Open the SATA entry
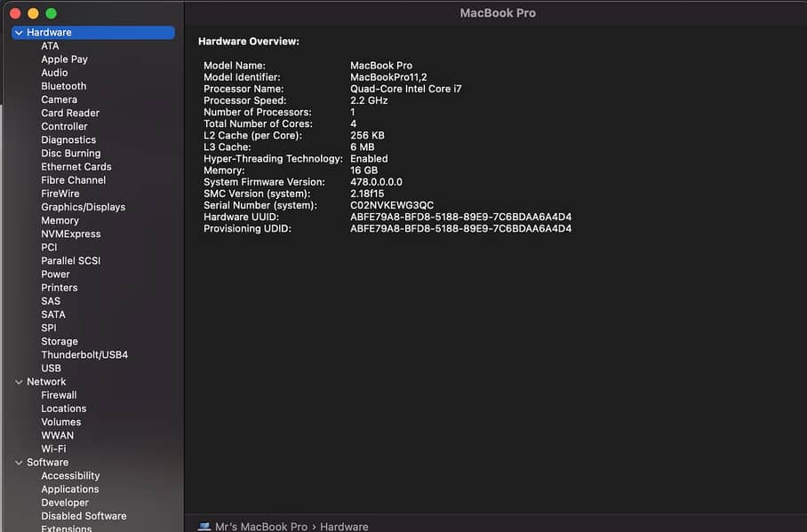The image size is (807, 532). click(53, 314)
